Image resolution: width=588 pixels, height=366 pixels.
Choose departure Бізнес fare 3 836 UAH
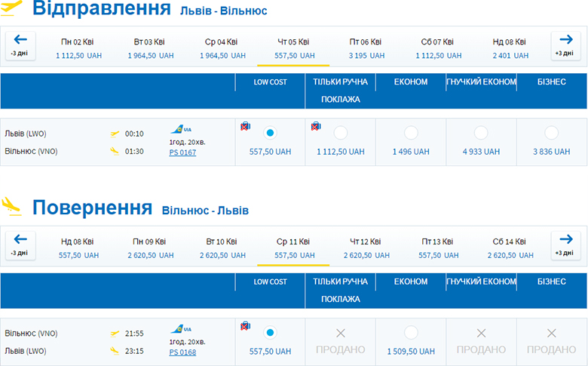point(551,133)
